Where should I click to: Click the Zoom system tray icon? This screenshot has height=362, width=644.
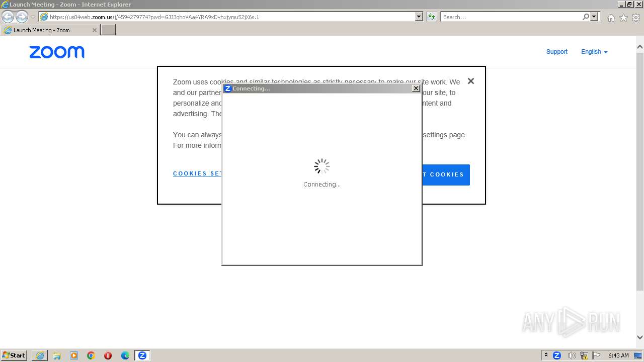(557, 355)
